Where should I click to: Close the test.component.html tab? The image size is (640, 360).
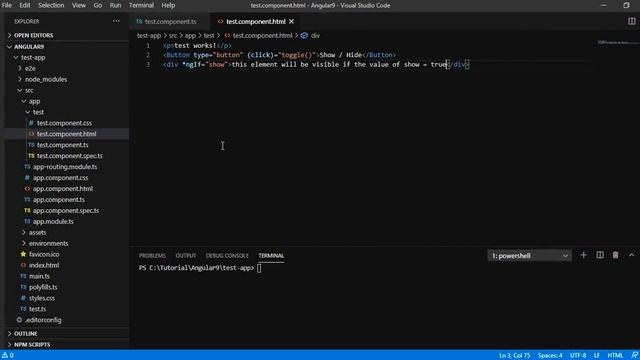coord(291,21)
